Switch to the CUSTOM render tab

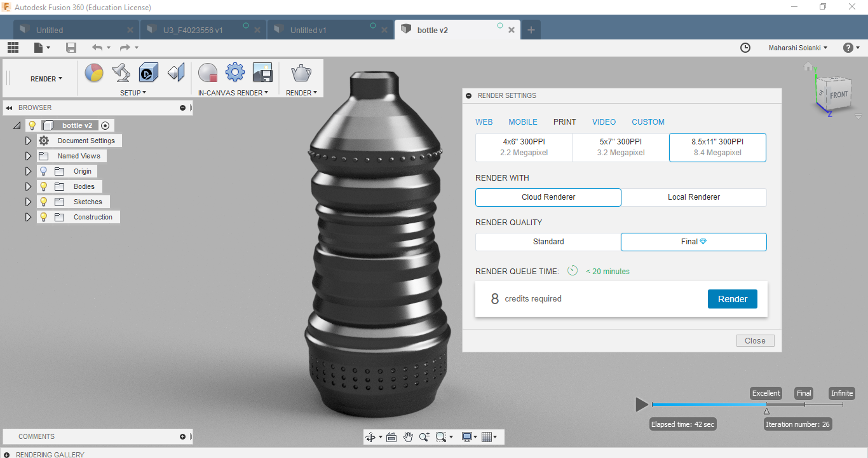(648, 122)
